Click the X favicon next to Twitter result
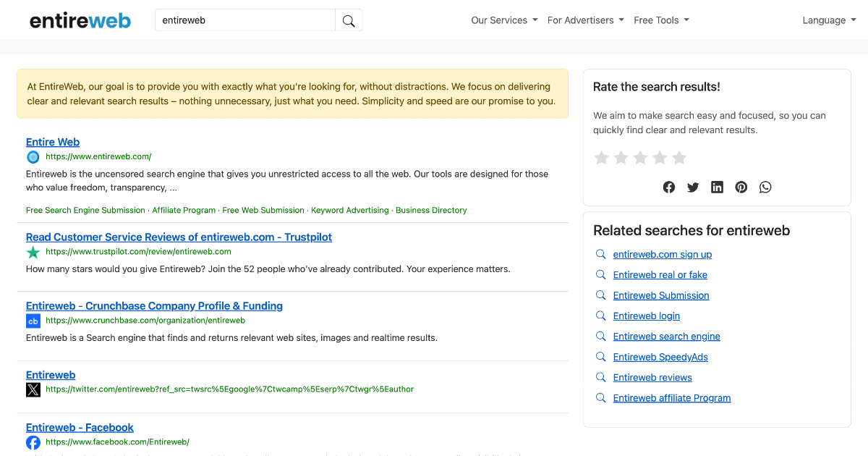868x456 pixels. click(x=33, y=389)
